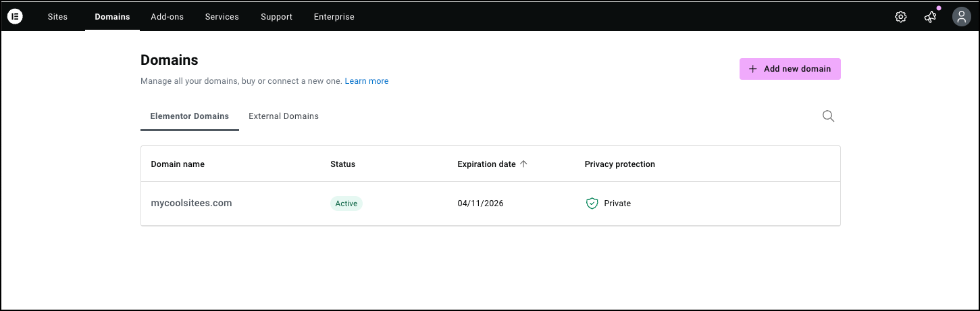Open the announcements megaphone icon

pos(930,17)
